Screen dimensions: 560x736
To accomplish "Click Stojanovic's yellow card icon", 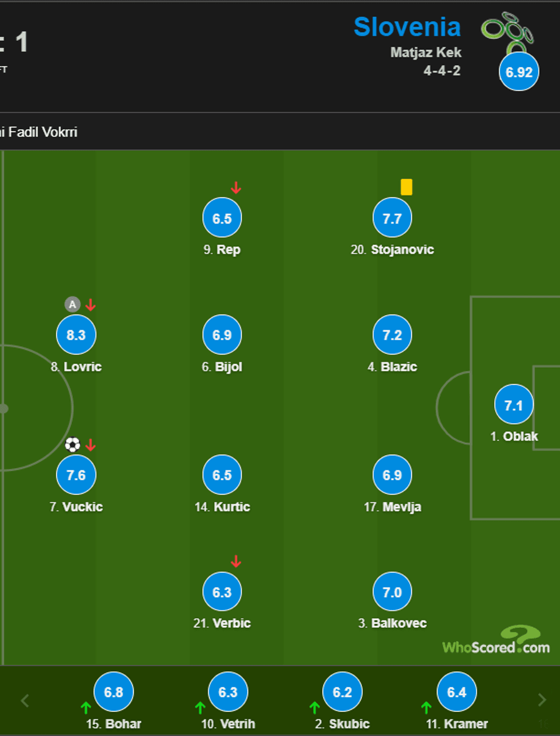I will 406,187.
